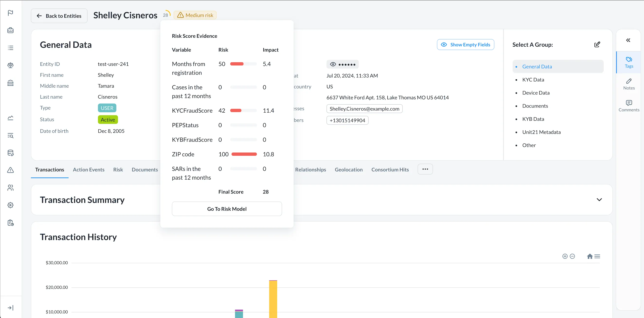Expand the Transaction Summary section
This screenshot has height=318, width=644.
click(x=599, y=200)
